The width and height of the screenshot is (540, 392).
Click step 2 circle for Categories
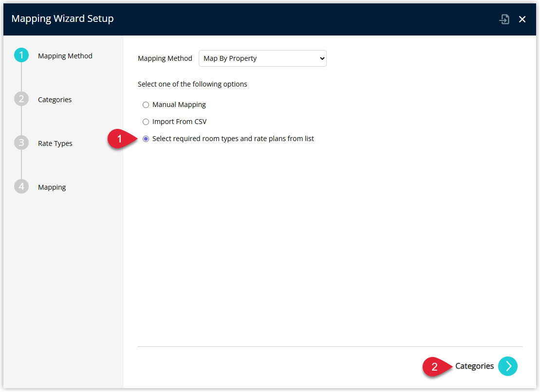[x=21, y=99]
